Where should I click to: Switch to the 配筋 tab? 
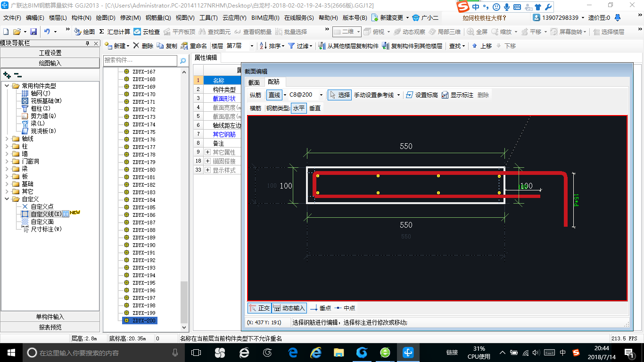point(273,82)
